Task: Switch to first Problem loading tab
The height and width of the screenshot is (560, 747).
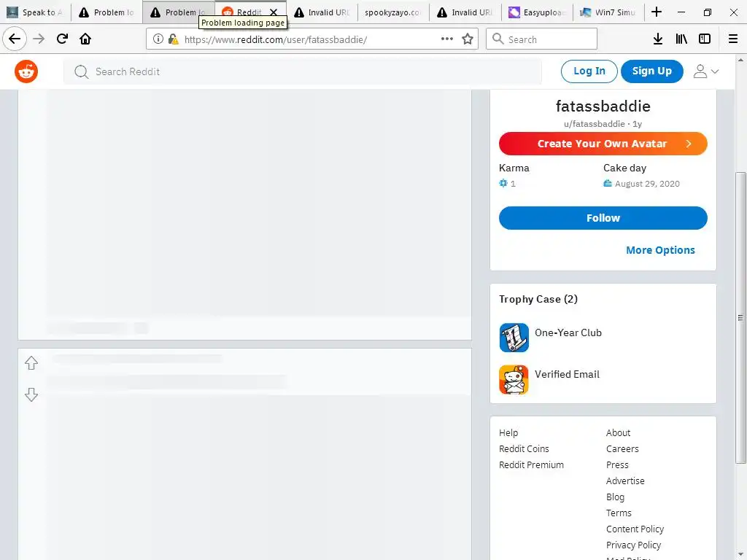Action: pyautogui.click(x=107, y=12)
